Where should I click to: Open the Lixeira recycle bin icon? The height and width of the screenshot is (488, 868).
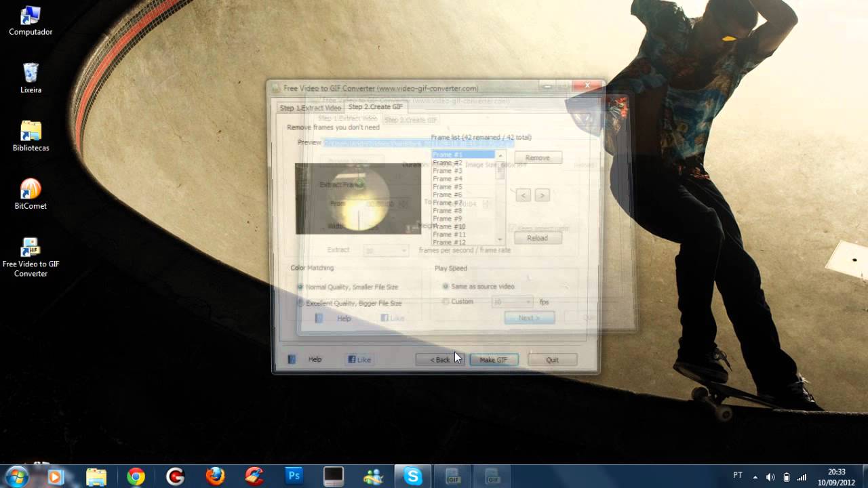coord(31,78)
